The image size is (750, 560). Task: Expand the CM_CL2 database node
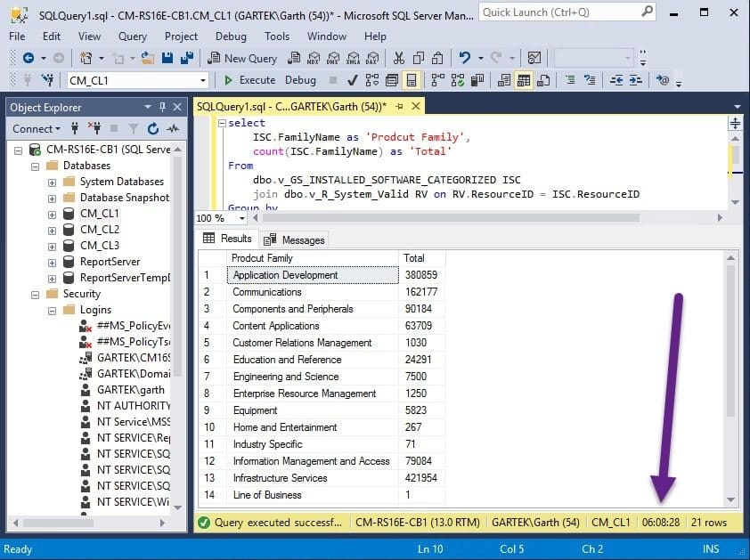point(52,231)
